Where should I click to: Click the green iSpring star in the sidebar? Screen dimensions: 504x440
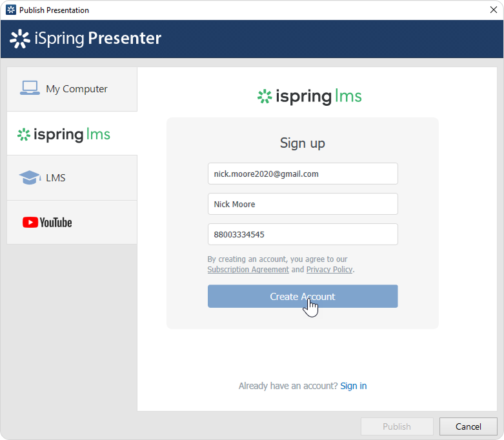24,134
